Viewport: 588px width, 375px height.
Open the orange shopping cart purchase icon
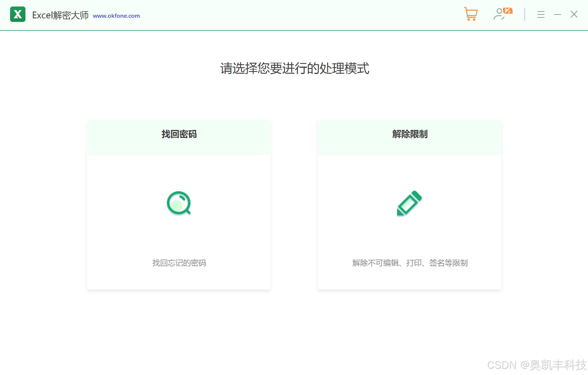point(471,14)
